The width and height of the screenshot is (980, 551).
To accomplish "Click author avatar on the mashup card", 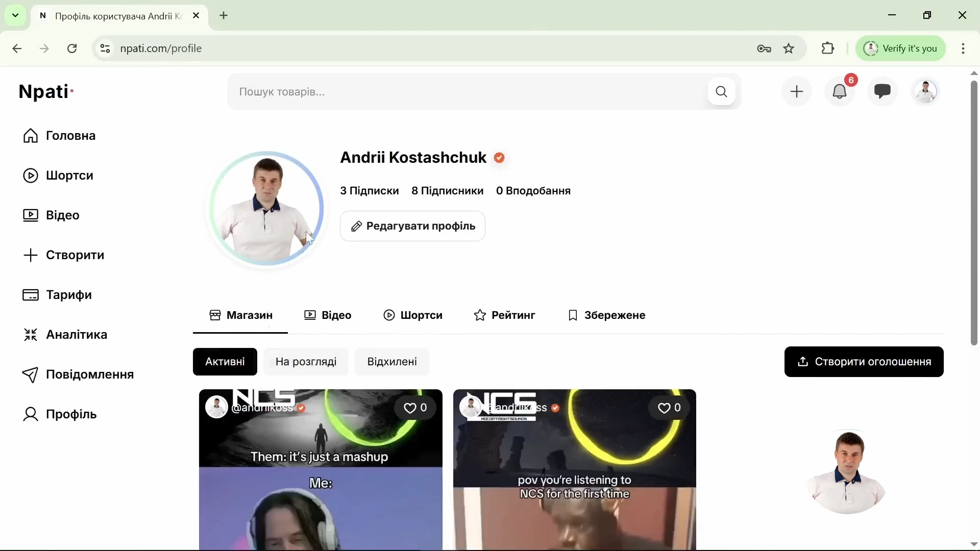I will pos(216,408).
